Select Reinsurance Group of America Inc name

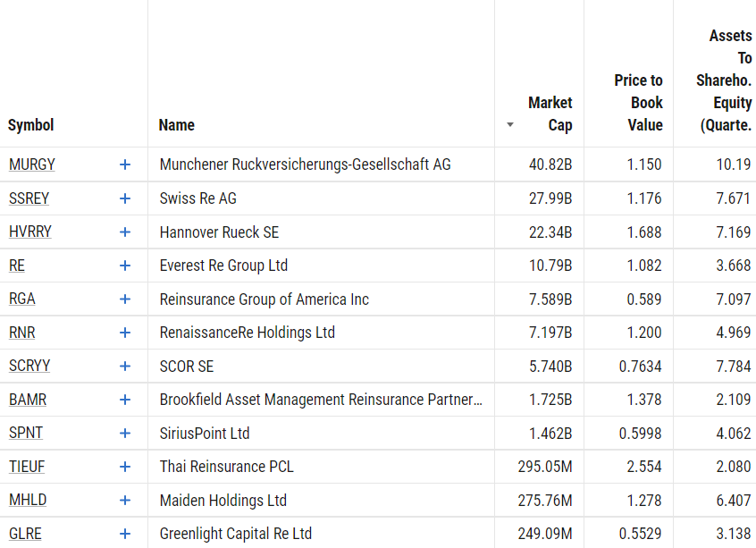point(265,299)
